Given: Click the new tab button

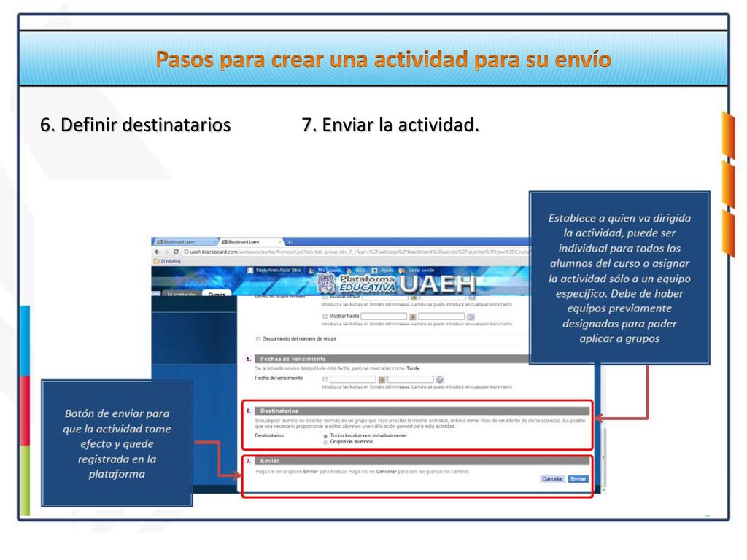Looking at the screenshot, I should coord(289,242).
